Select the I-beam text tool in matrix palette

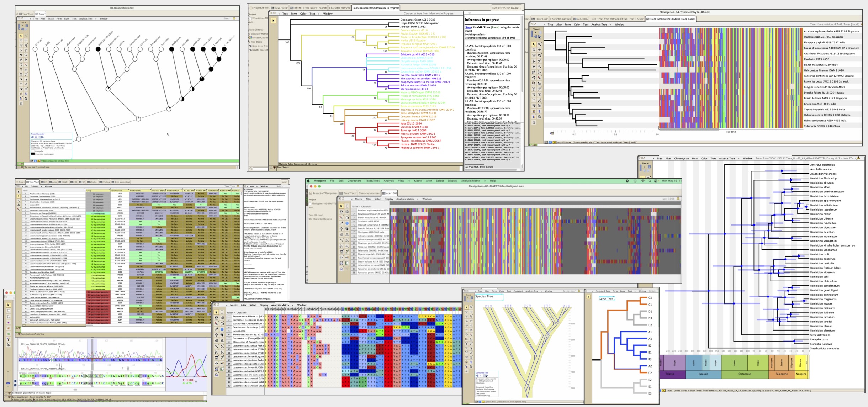pos(222,312)
